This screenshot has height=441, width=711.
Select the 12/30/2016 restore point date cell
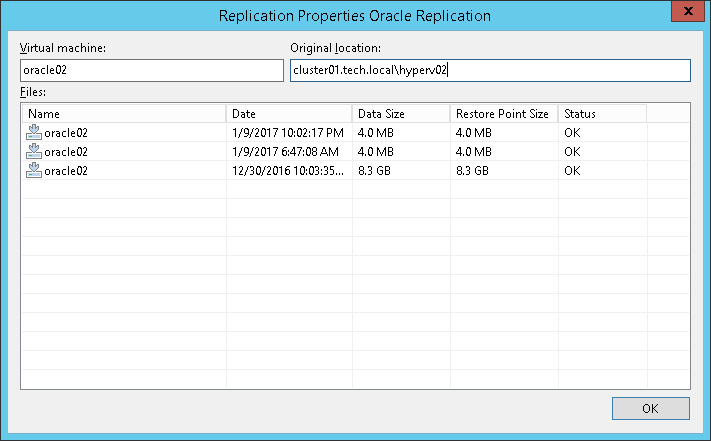tap(287, 170)
